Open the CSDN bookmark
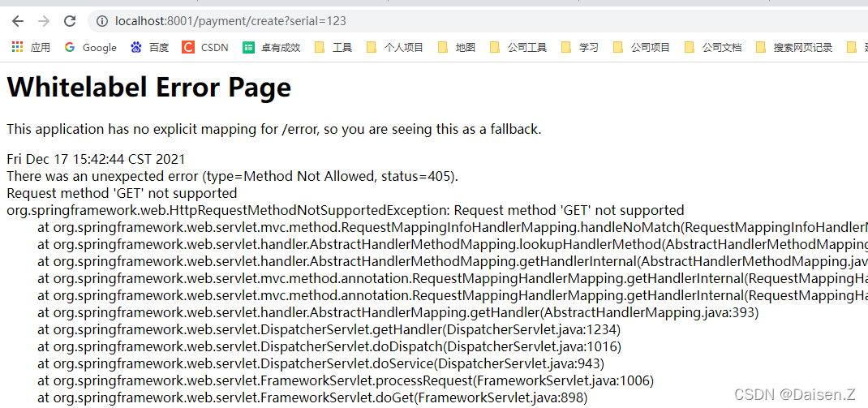Viewport: 868px width, 408px height. [x=204, y=48]
